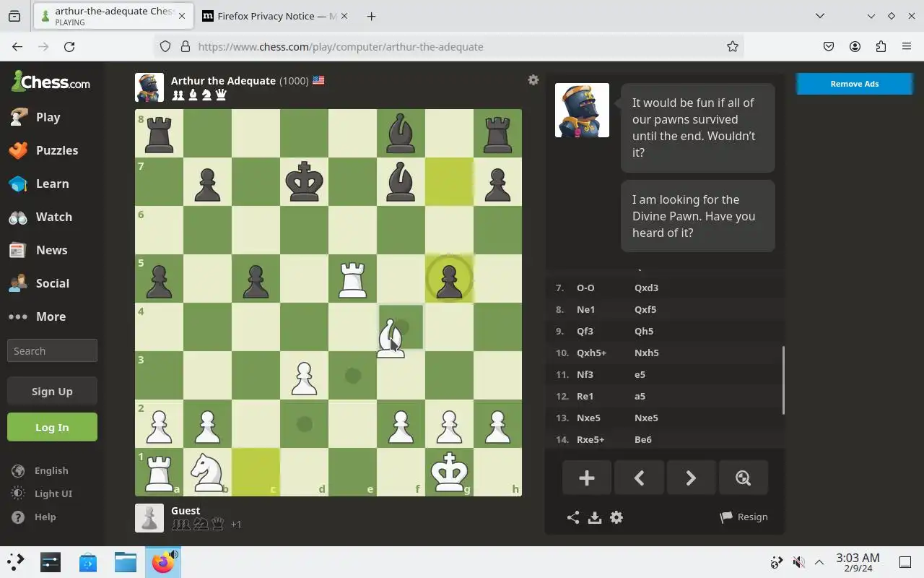The image size is (924, 578).
Task: Select move Nxh5 in move list
Action: (x=646, y=353)
